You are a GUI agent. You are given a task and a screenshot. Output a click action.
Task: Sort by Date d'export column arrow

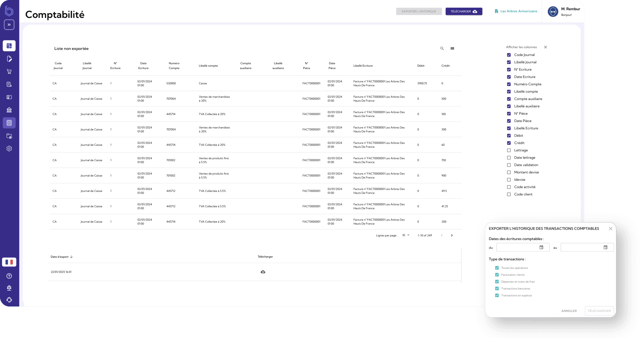point(71,257)
